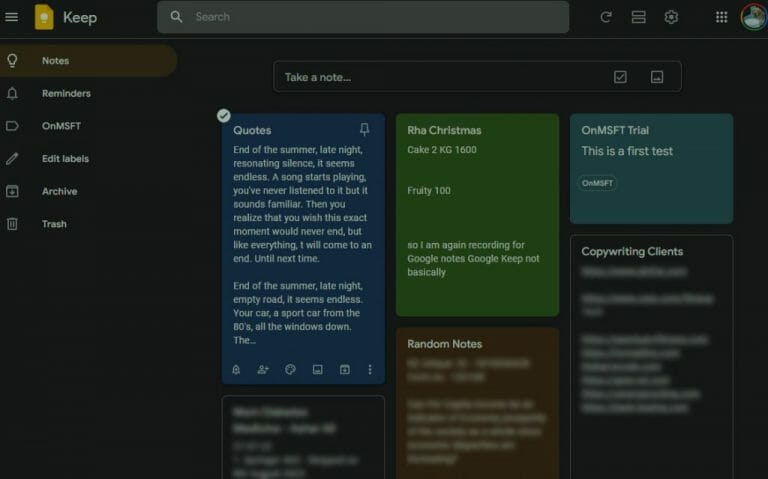Click the Search input field
Image resolution: width=768 pixels, height=479 pixels.
coord(363,17)
